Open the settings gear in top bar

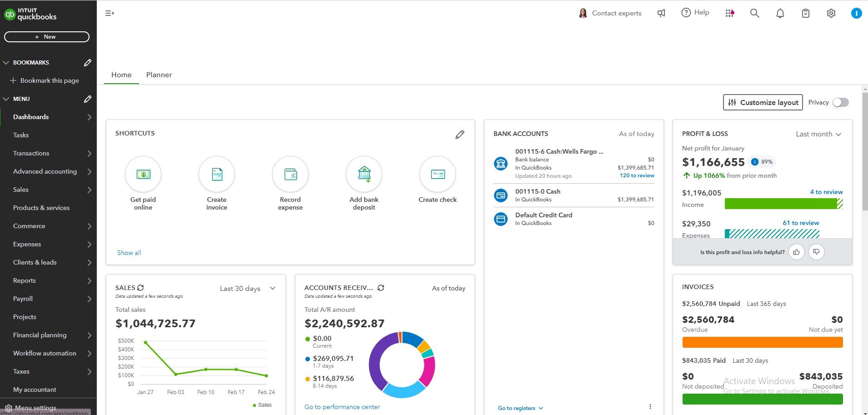coord(831,14)
